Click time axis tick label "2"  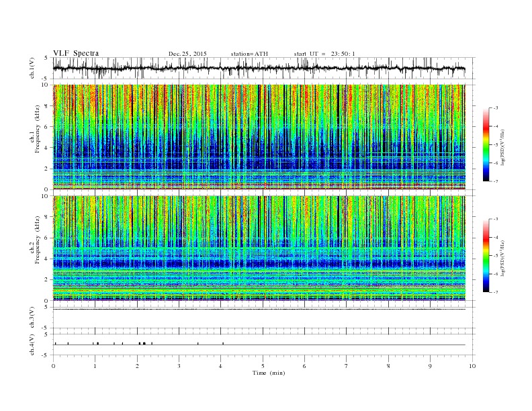point(137,366)
